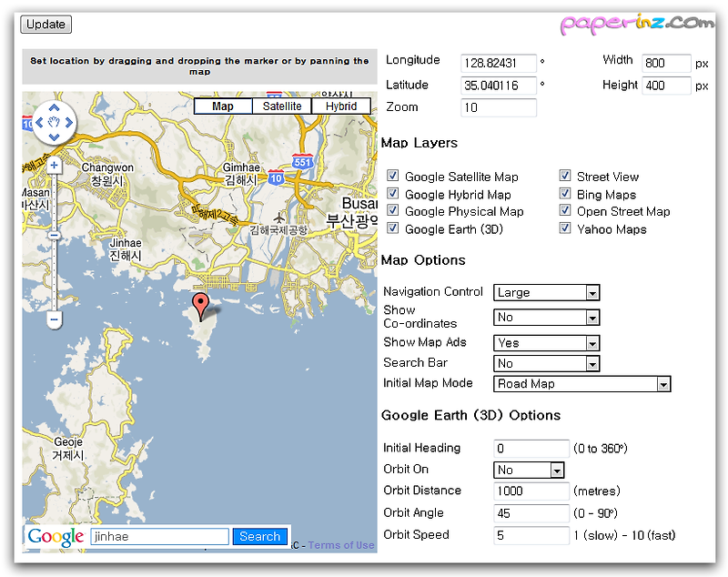Pan the map left with the arrow
This screenshot has height=577, width=728.
tap(39, 122)
